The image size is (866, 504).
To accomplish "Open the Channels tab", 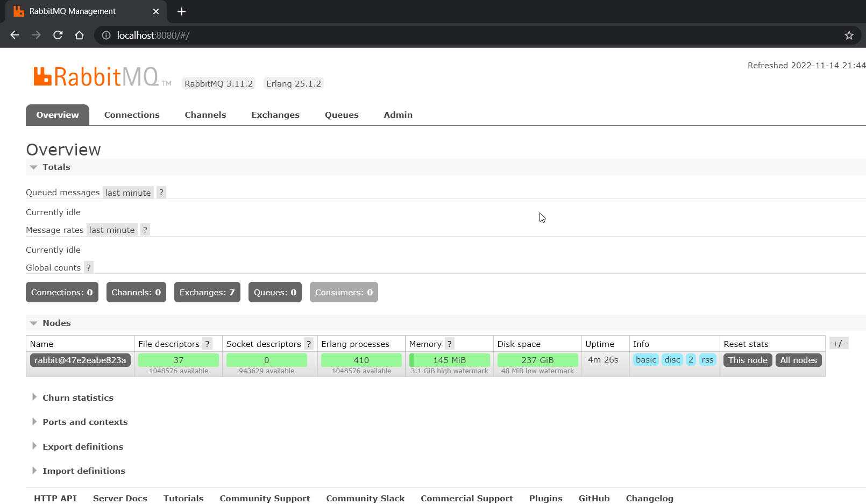I will [205, 115].
